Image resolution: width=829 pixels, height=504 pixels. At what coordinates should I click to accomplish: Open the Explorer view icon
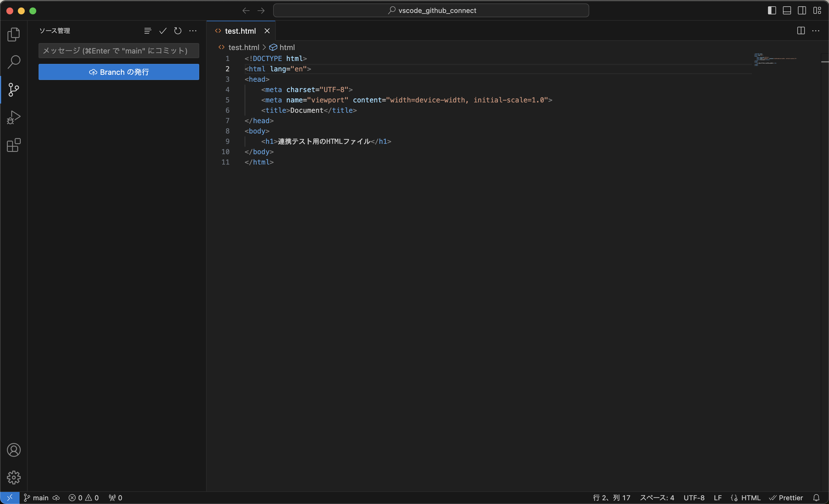(x=14, y=34)
